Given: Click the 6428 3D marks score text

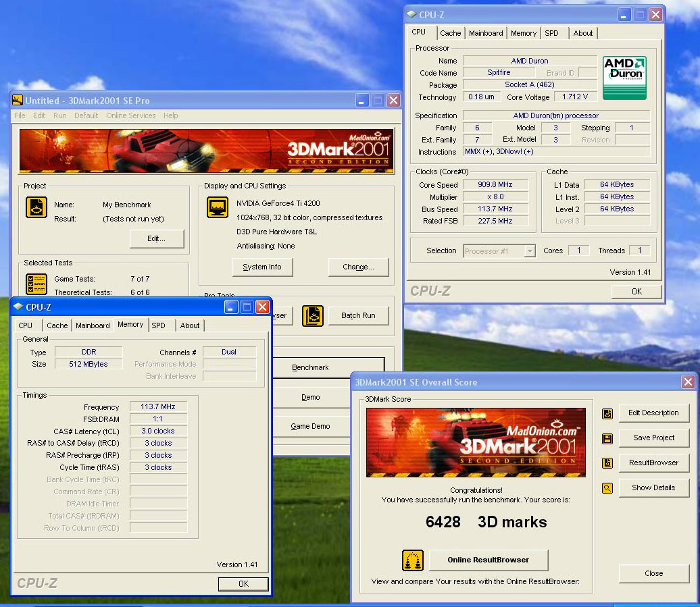Looking at the screenshot, I should tap(486, 522).
